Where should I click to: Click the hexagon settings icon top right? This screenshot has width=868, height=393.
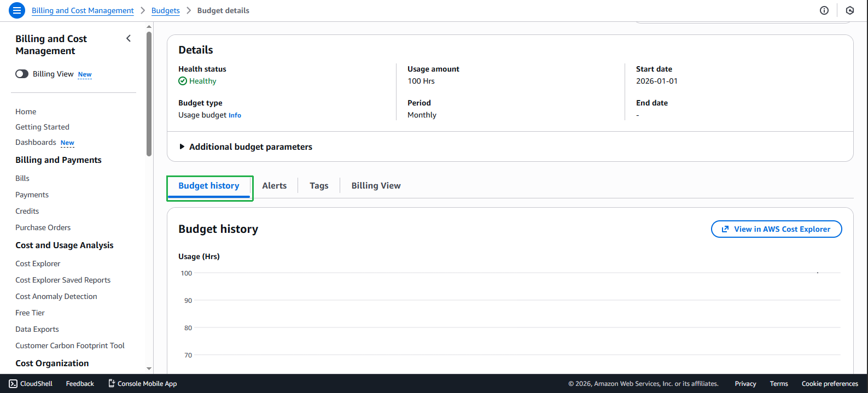coord(849,10)
